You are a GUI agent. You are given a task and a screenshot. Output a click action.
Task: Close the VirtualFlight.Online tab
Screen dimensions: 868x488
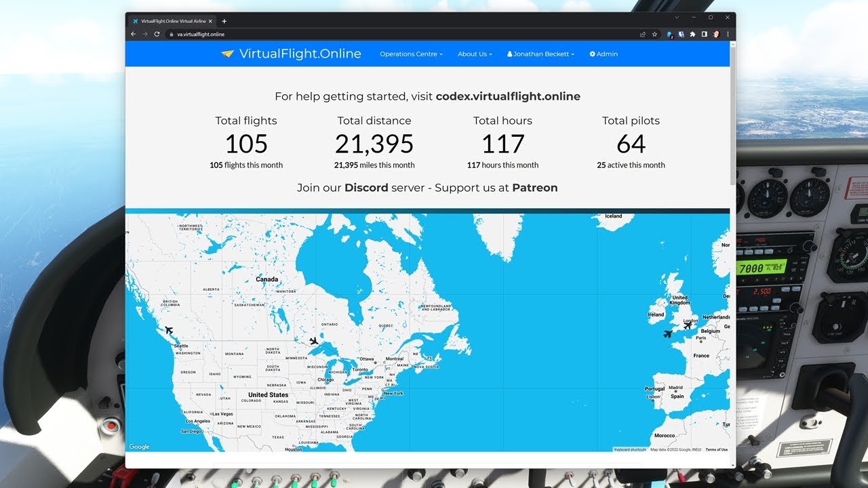[x=210, y=21]
